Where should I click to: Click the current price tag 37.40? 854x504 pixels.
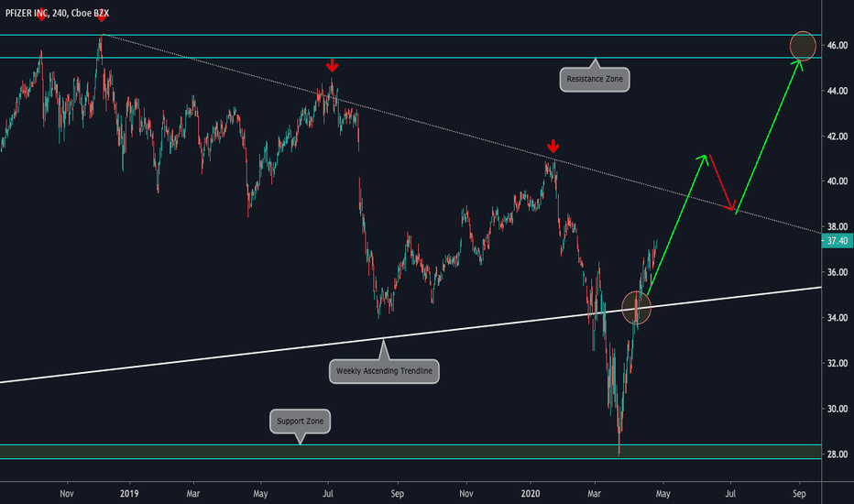point(838,241)
